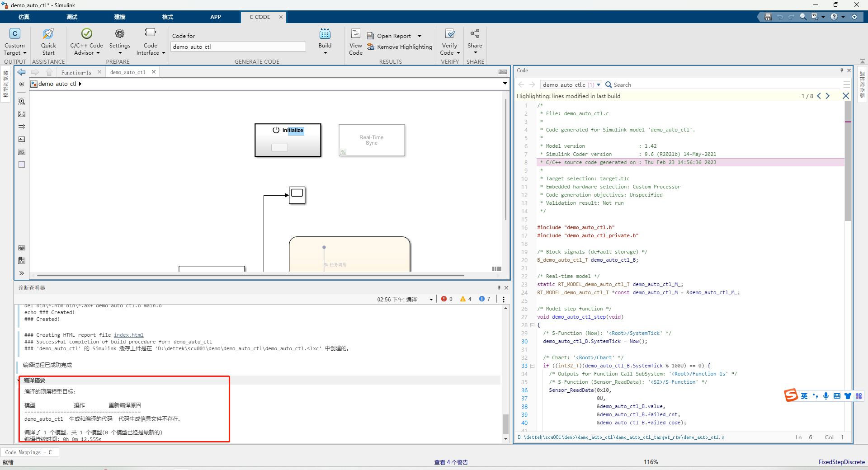Viewport: 868px width, 470px height.
Task: Filter diagnostics by errors count
Action: pos(447,299)
